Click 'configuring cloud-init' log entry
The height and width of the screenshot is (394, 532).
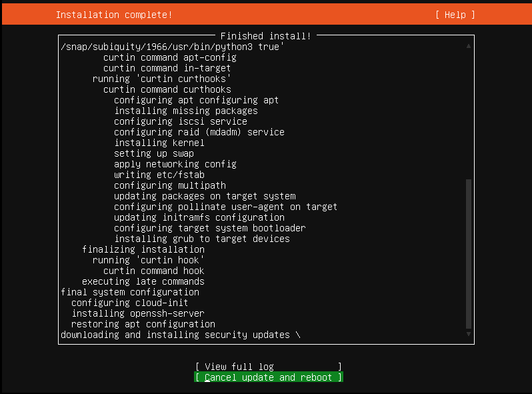[x=129, y=303]
